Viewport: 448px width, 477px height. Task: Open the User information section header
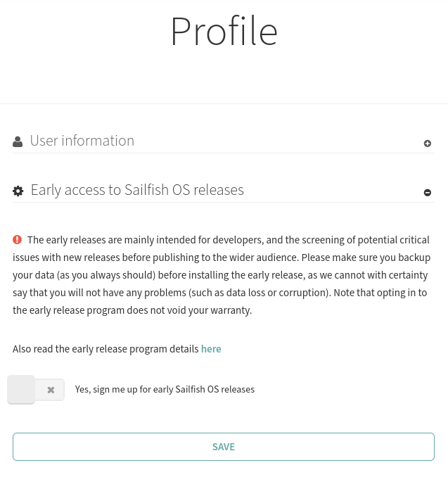click(x=82, y=141)
